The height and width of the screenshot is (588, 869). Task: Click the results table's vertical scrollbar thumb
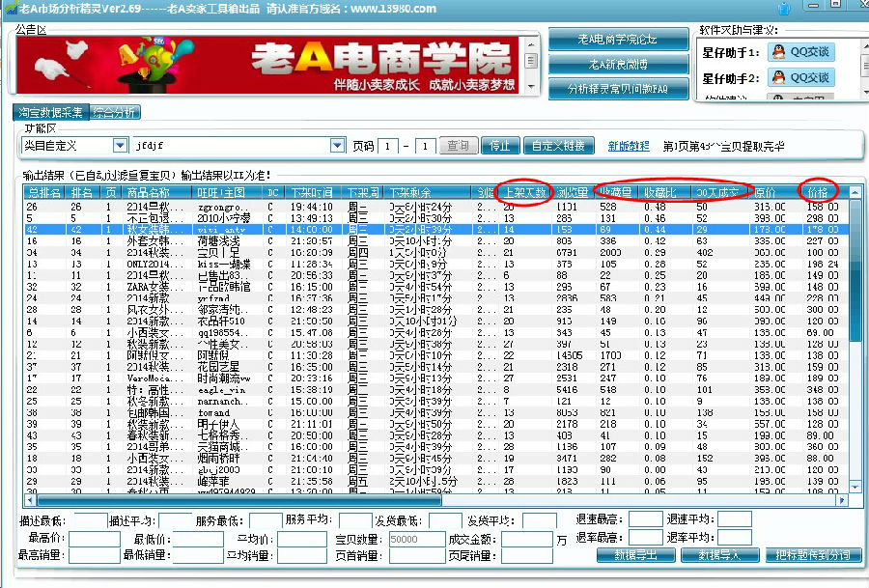tap(855, 271)
